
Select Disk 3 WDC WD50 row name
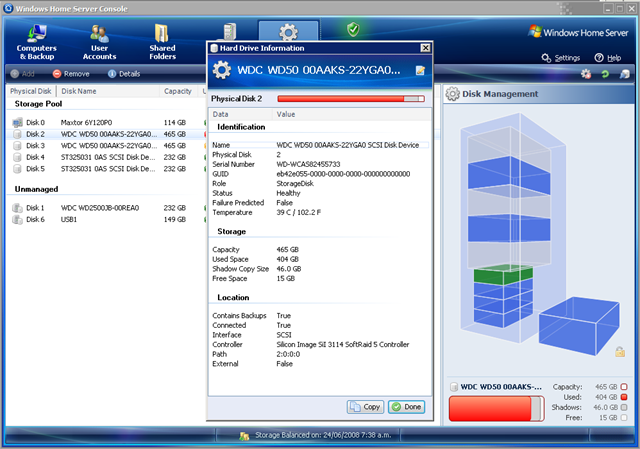coord(109,146)
